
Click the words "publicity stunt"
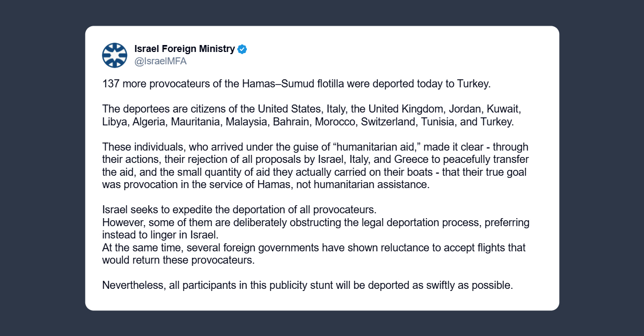point(298,285)
